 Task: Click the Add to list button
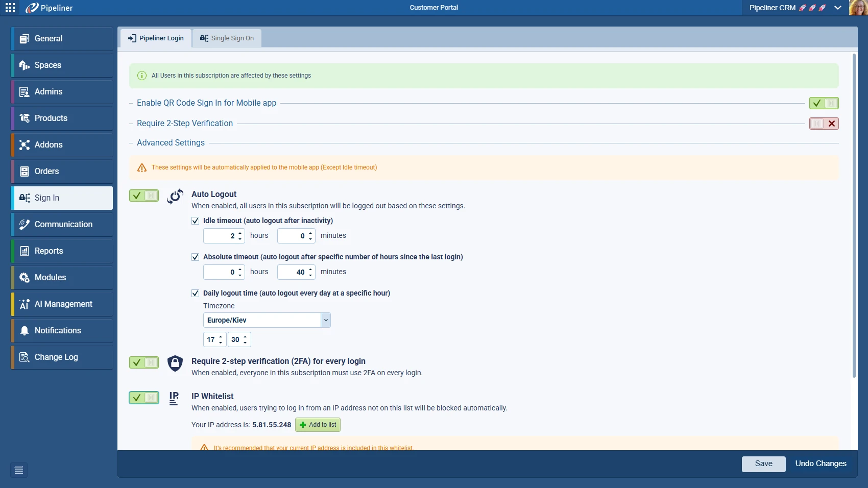[318, 425]
